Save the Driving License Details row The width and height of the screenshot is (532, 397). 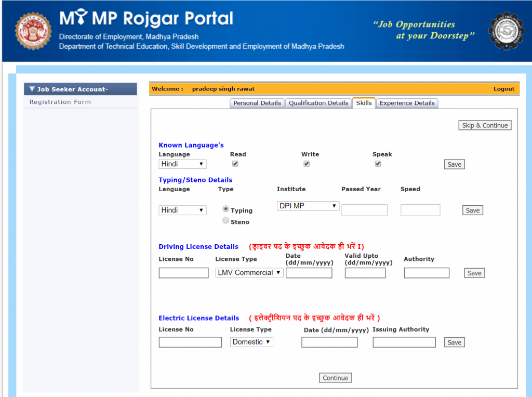(474, 273)
